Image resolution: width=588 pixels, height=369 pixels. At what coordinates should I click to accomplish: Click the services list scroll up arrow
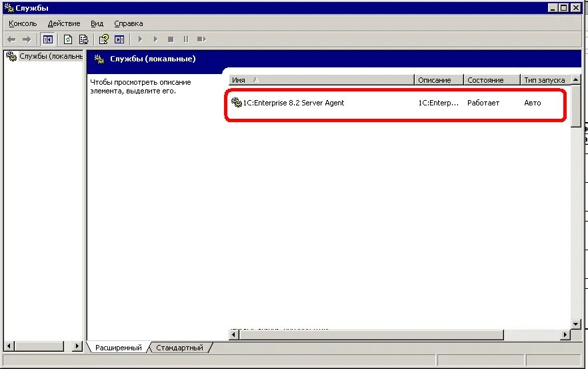[575, 79]
